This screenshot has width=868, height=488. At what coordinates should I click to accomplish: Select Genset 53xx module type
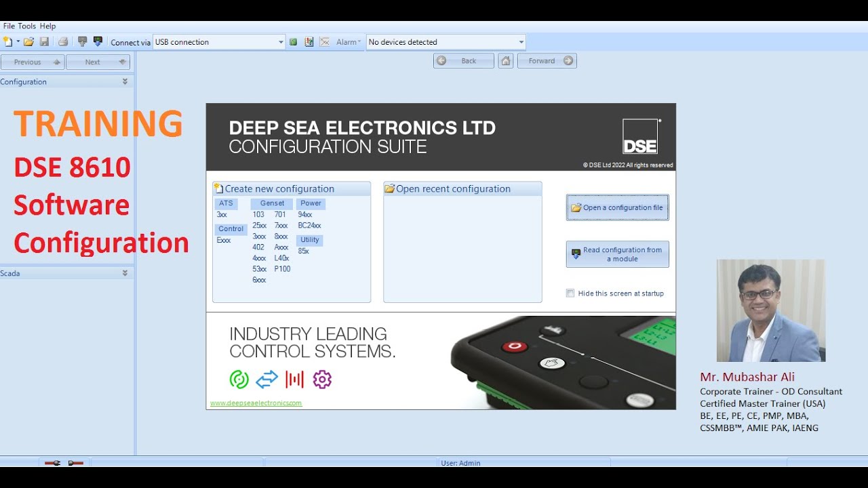pyautogui.click(x=260, y=269)
